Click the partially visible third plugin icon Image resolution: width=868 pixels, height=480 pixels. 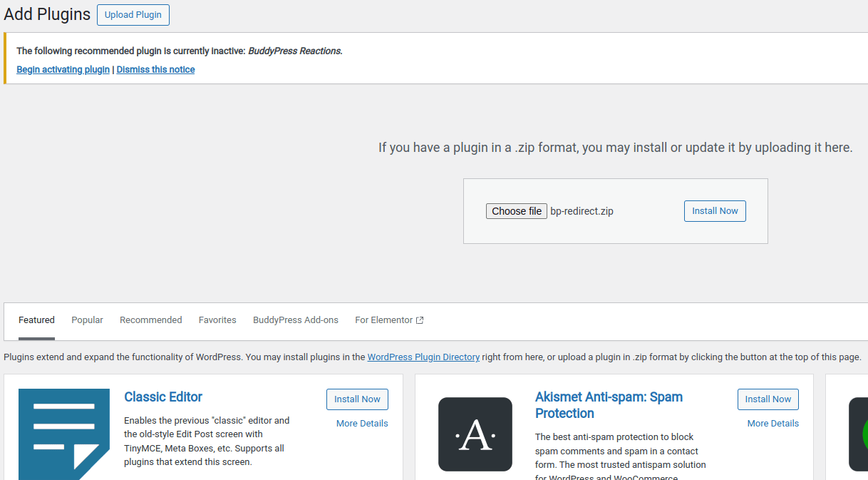pyautogui.click(x=858, y=434)
